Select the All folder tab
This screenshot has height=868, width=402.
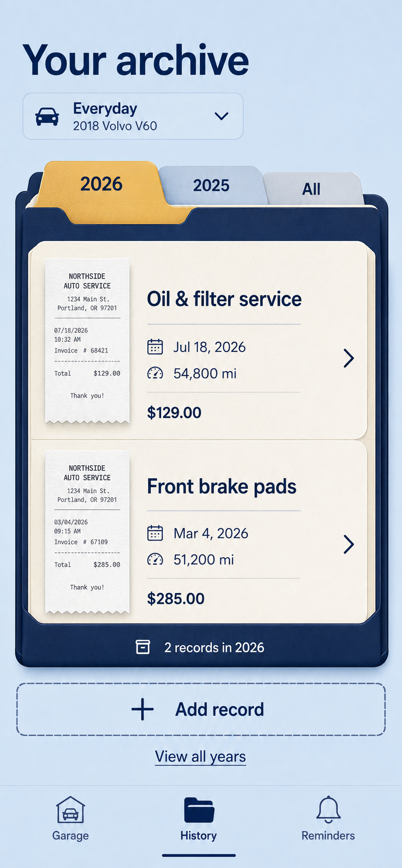pos(311,189)
